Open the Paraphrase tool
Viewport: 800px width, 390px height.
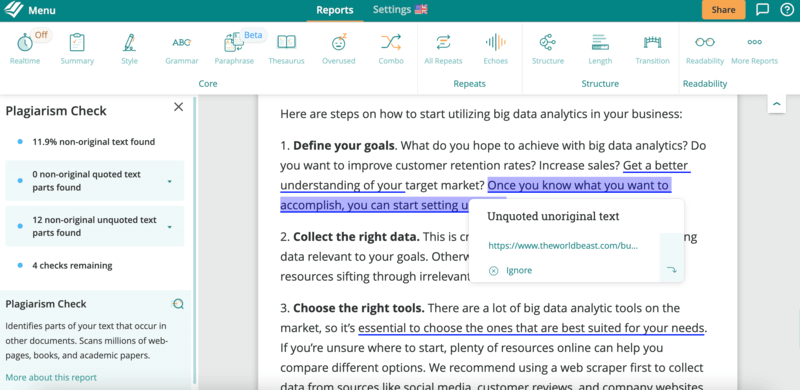[234, 49]
